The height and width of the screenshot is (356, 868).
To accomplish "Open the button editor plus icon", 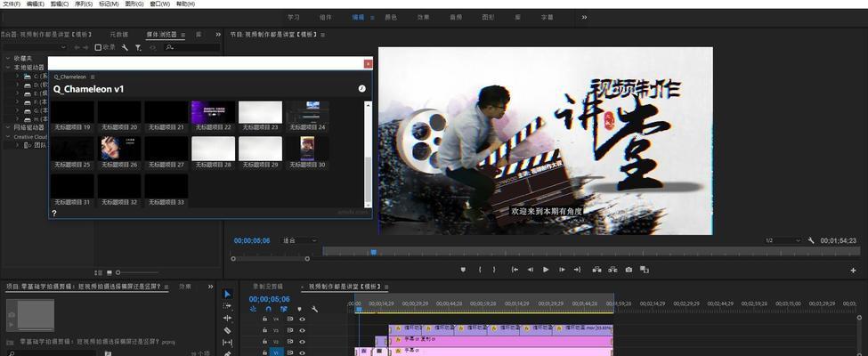I will 853,271.
